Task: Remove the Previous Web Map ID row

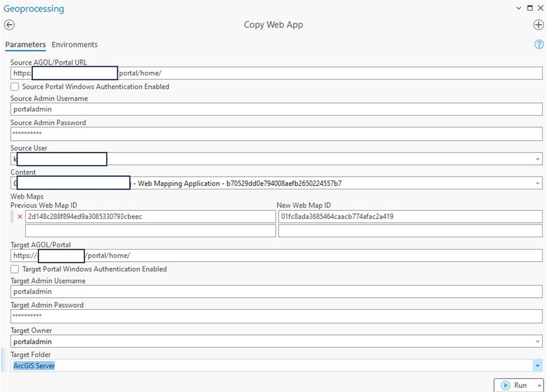Action: click(20, 217)
